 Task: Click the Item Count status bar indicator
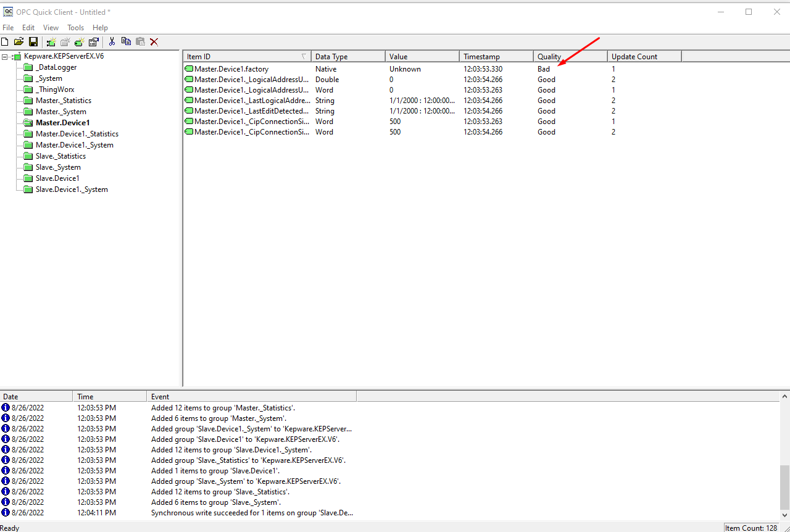[752, 528]
